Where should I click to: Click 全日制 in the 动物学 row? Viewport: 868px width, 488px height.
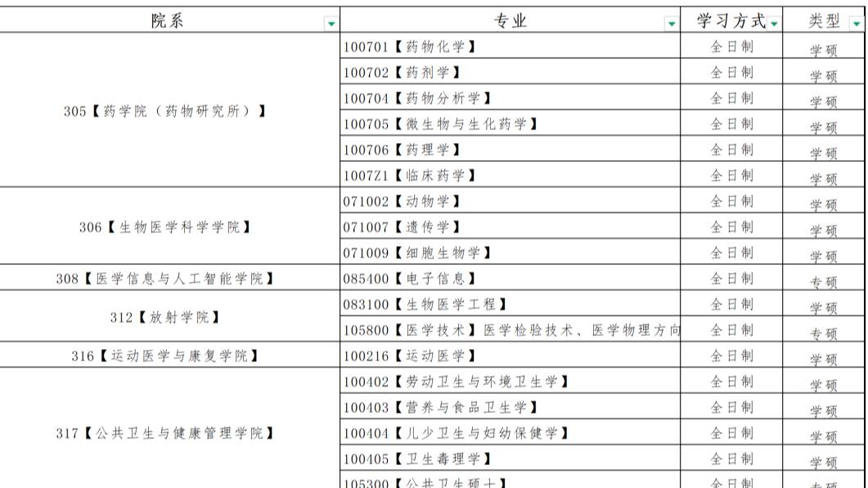(731, 201)
